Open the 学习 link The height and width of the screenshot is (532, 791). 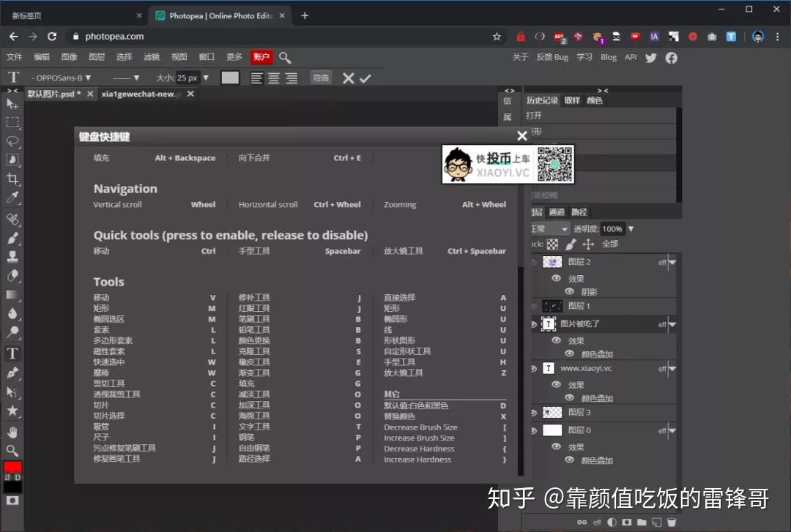[584, 57]
